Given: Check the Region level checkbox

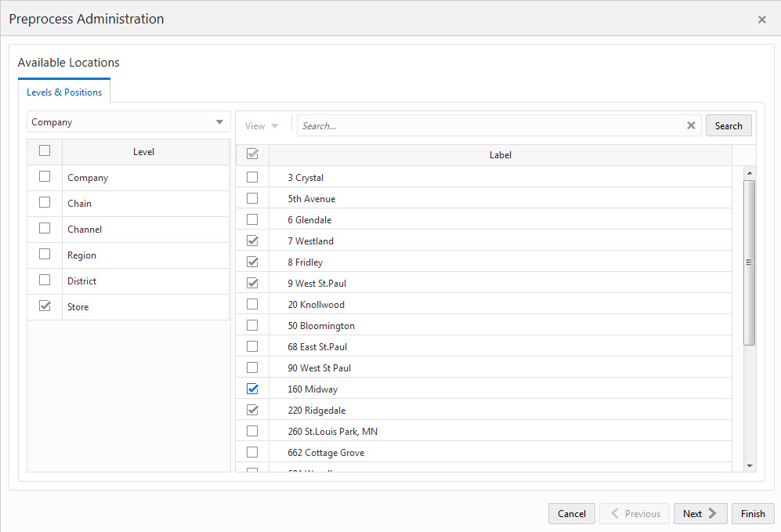Looking at the screenshot, I should [x=45, y=254].
